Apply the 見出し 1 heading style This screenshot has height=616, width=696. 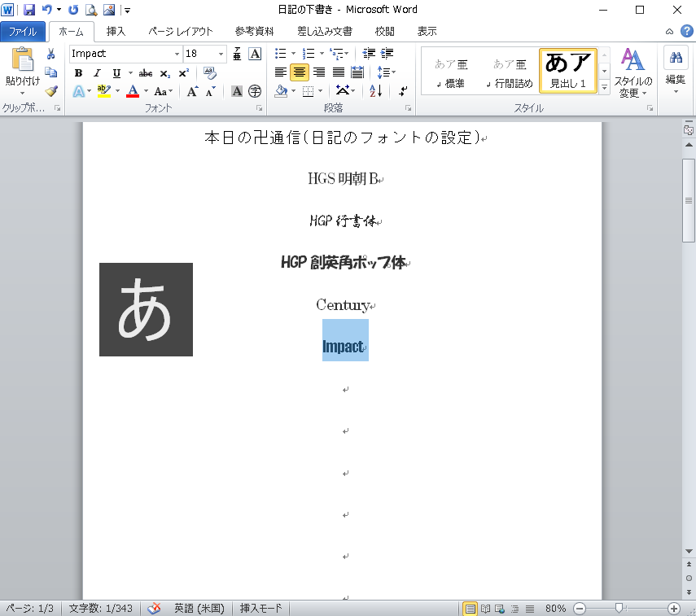tap(567, 71)
